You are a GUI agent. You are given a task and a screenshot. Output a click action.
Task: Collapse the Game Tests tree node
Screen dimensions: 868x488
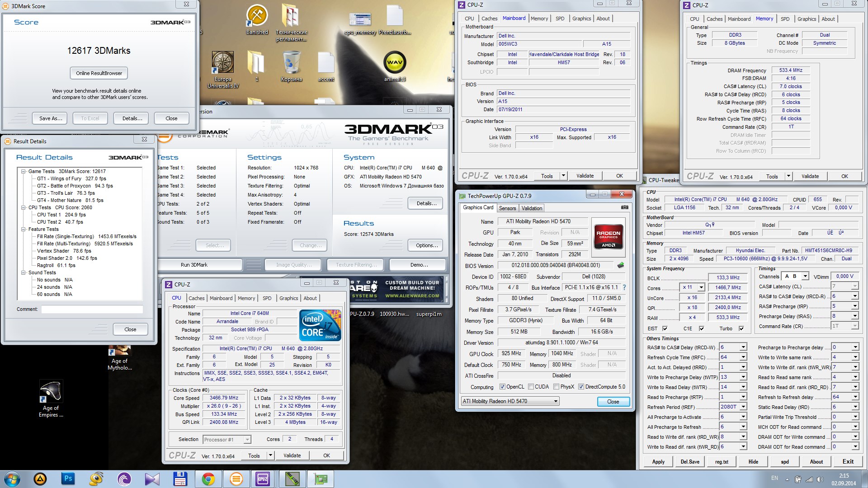click(x=23, y=171)
